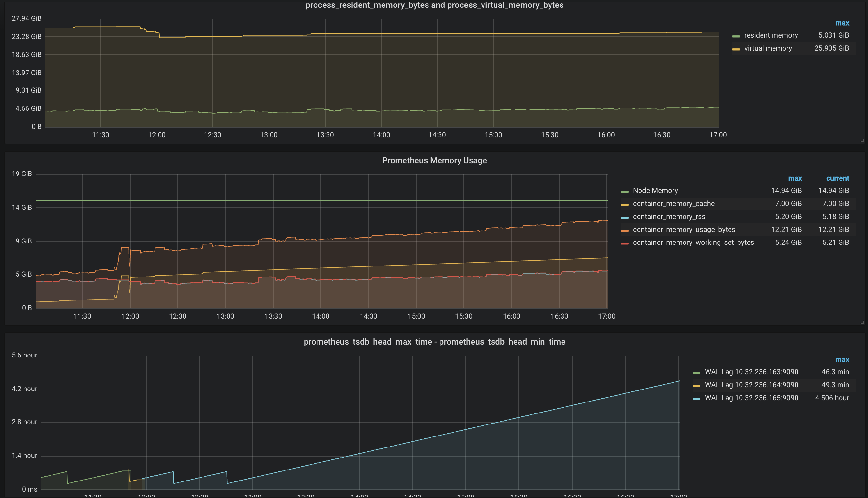This screenshot has height=498, width=868.
Task: Click the Prometheus Memory Usage panel resize handle
Action: [862, 322]
